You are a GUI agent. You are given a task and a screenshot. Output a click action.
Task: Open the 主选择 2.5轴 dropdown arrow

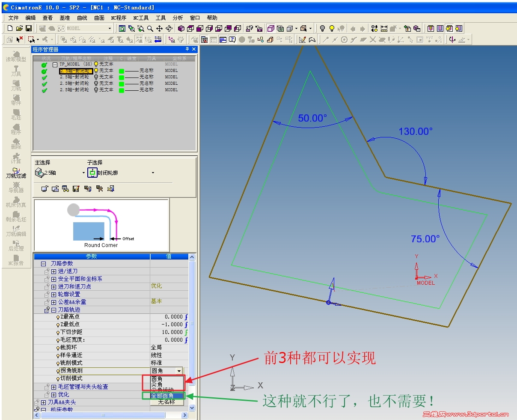pos(83,173)
